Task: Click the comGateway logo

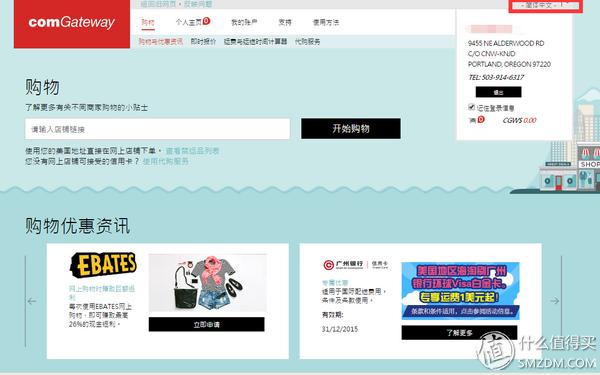Action: [x=72, y=23]
